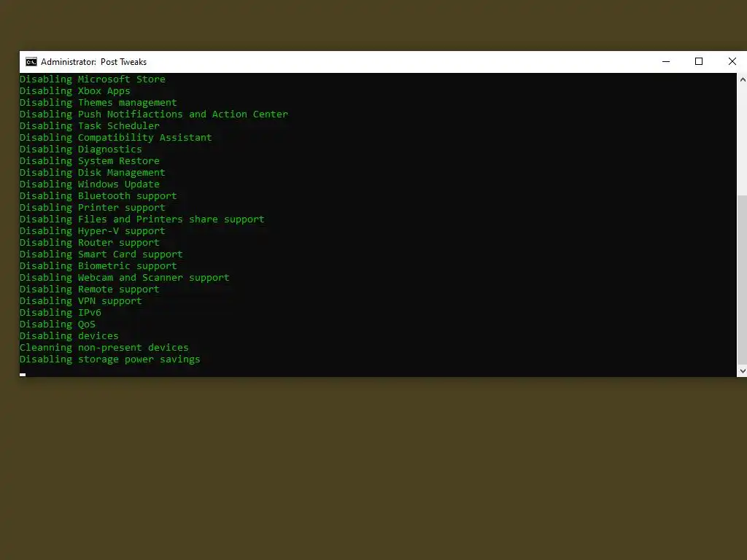Image resolution: width=747 pixels, height=560 pixels.
Task: Click the 'Disabling Printer support' line
Action: 93,208
